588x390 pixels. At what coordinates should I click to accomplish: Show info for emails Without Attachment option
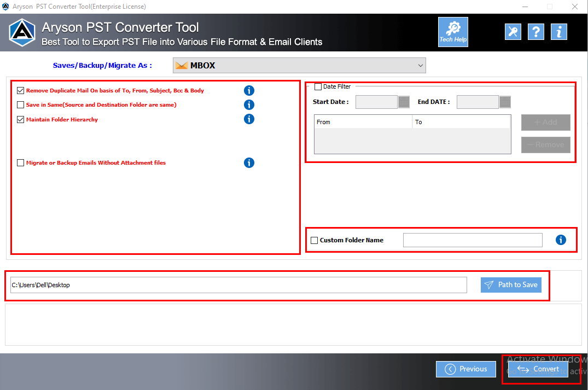(249, 163)
